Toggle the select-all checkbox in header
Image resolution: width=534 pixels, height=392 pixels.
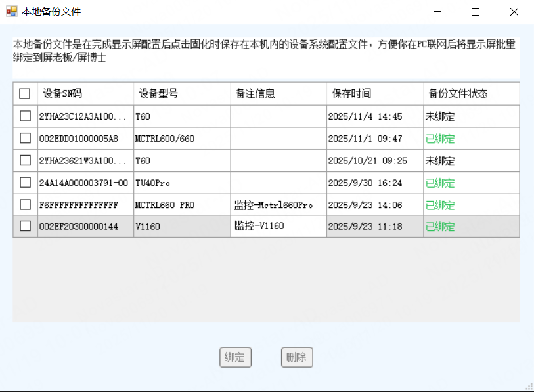[x=25, y=94]
